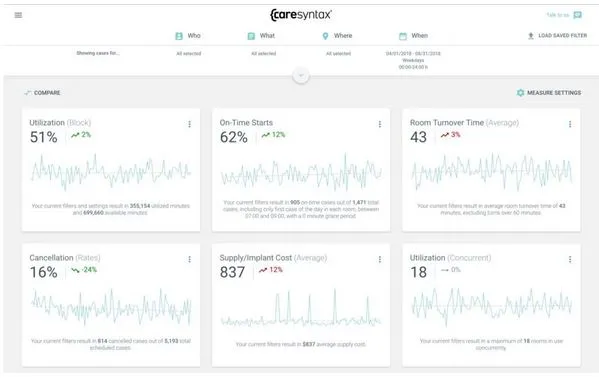This screenshot has width=599, height=378.
Task: Click the red 12% supply cost trend
Action: (270, 270)
